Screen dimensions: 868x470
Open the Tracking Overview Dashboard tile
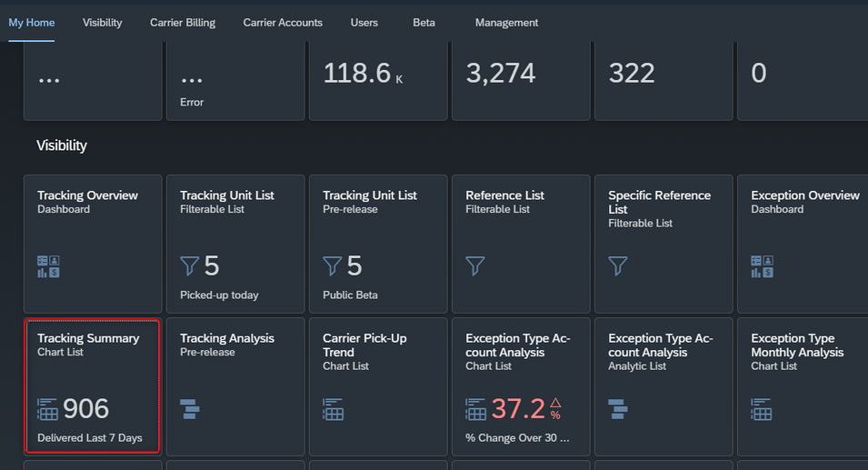point(93,245)
